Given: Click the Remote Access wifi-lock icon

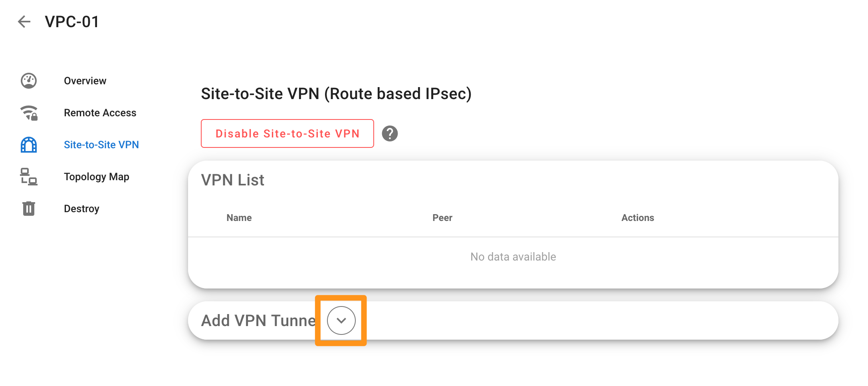Looking at the screenshot, I should [x=29, y=113].
